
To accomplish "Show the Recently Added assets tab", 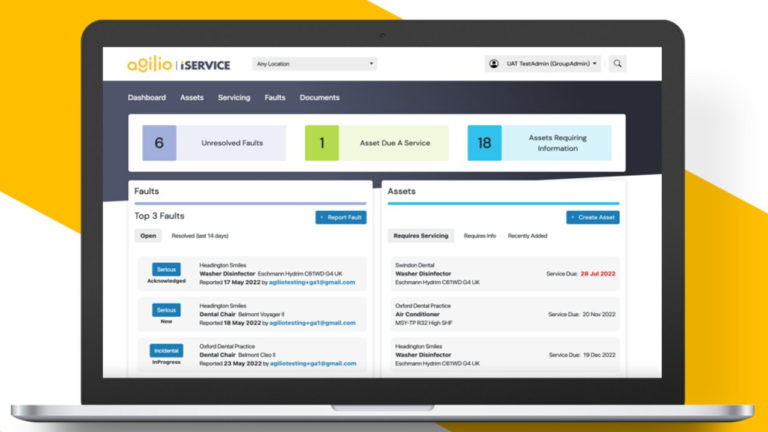I will tap(528, 236).
